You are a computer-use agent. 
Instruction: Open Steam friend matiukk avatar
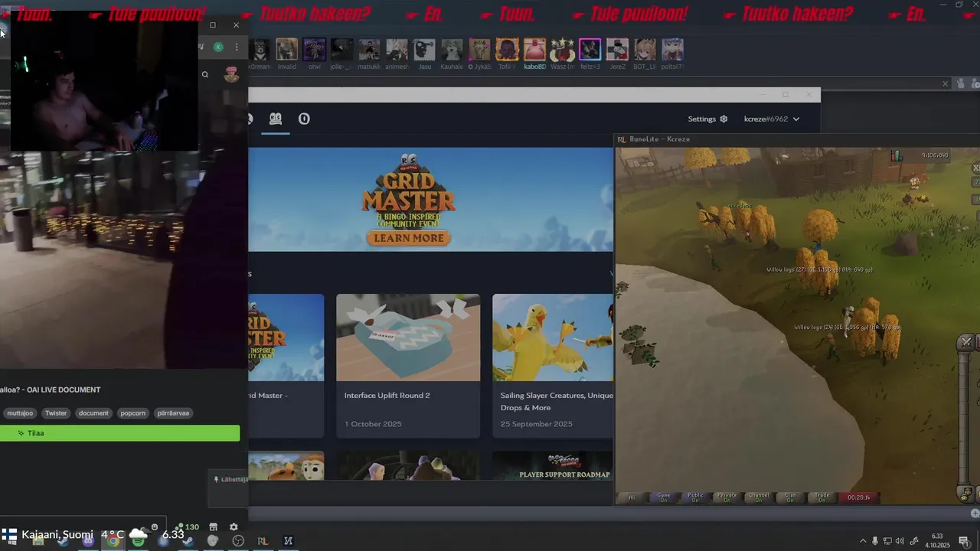(x=370, y=50)
